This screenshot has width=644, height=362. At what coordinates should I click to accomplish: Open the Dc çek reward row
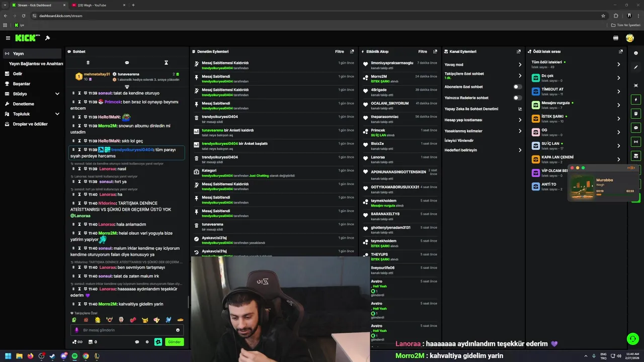click(577, 78)
